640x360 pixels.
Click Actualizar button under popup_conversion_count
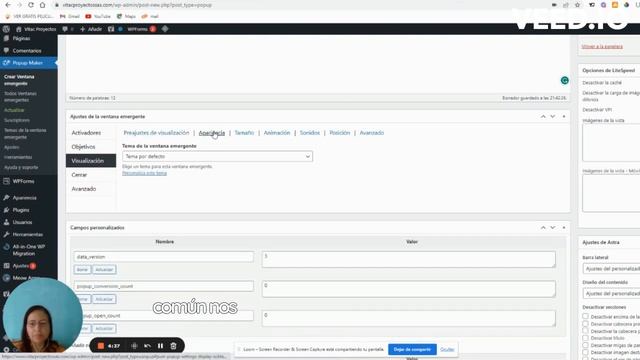104,299
